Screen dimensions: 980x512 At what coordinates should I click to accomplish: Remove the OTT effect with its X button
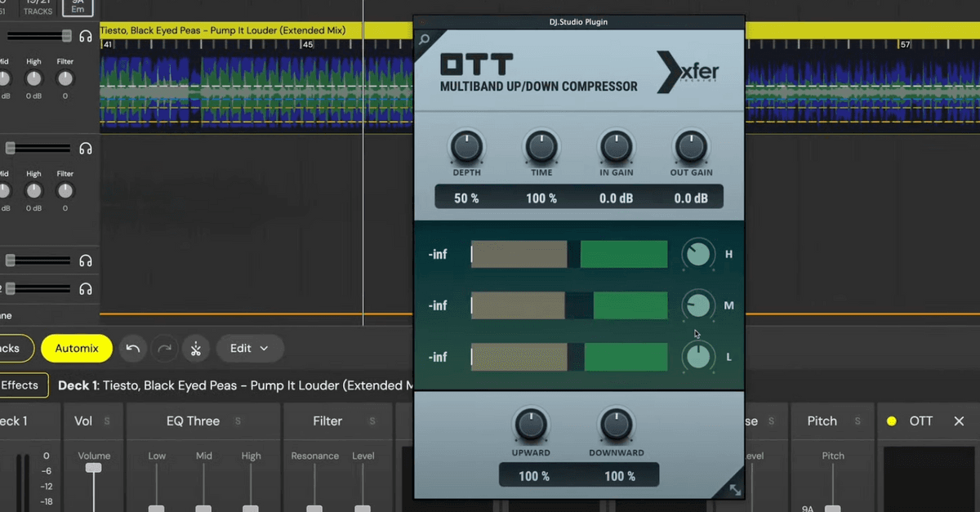[x=959, y=421]
